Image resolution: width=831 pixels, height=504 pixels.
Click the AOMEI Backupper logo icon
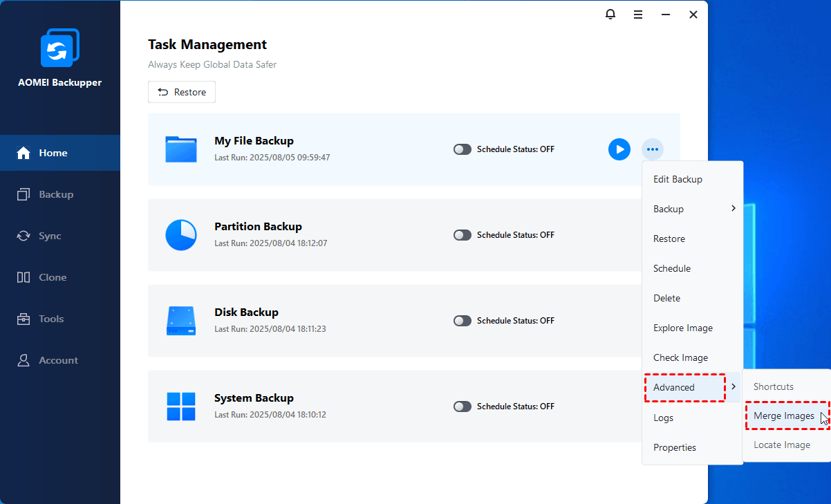tap(60, 48)
